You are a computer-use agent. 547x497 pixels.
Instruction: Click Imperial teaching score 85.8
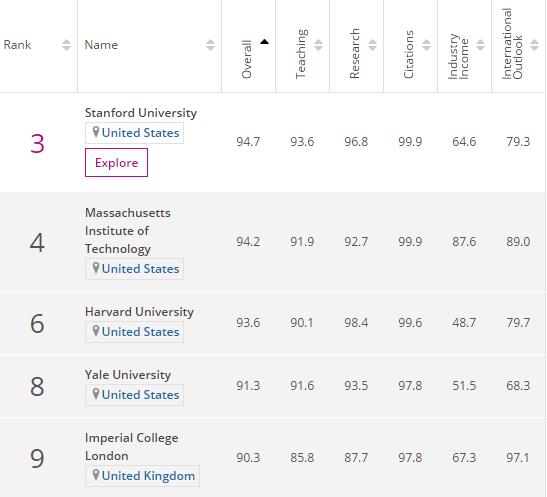pos(302,457)
